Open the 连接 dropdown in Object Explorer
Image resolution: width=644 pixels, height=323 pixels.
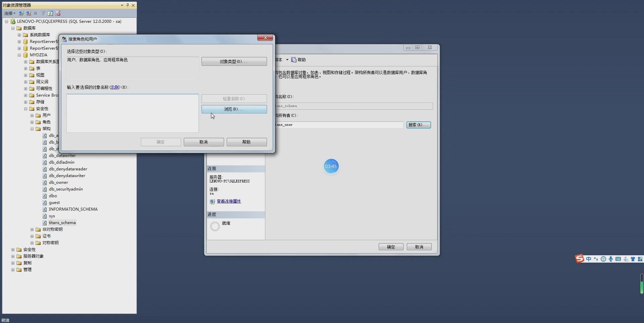10,13
